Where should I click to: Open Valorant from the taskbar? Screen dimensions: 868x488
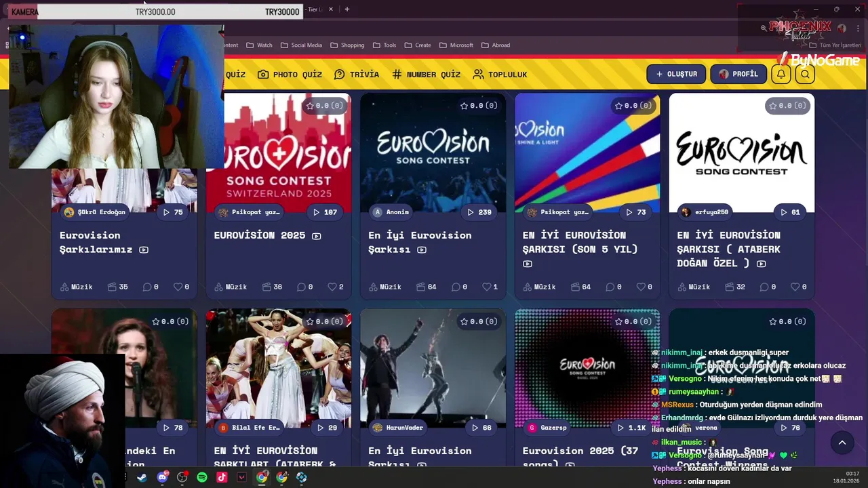[x=241, y=477]
